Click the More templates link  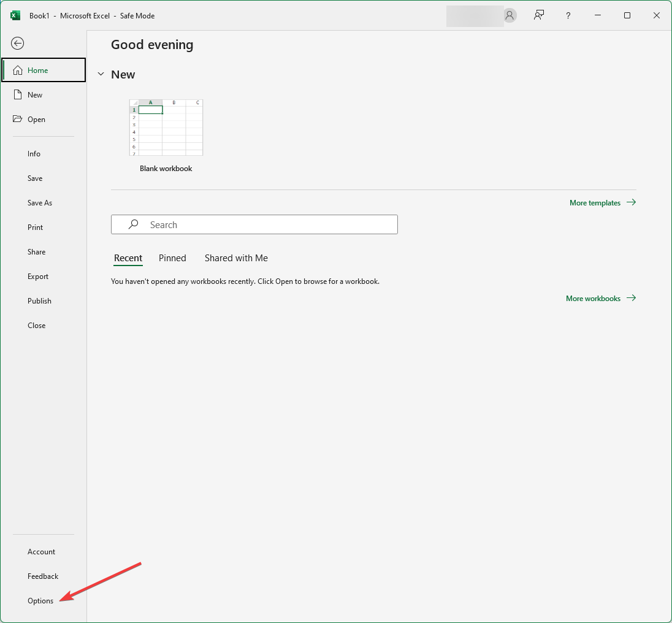point(603,203)
